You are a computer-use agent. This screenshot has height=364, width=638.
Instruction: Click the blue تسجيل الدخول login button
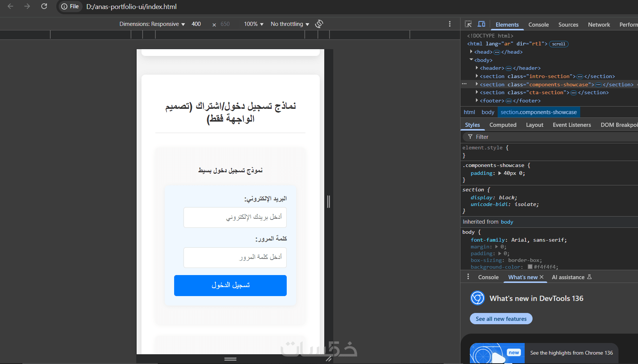click(x=230, y=286)
